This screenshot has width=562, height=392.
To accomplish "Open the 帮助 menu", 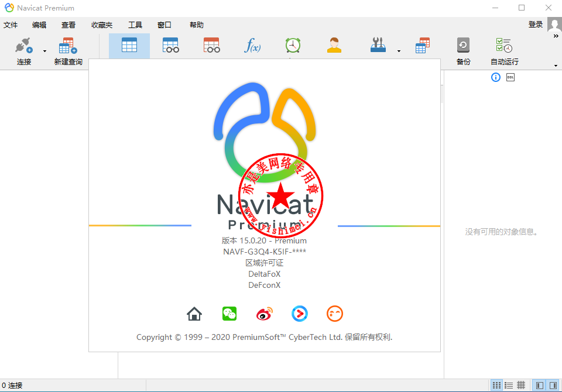I will click(x=197, y=25).
